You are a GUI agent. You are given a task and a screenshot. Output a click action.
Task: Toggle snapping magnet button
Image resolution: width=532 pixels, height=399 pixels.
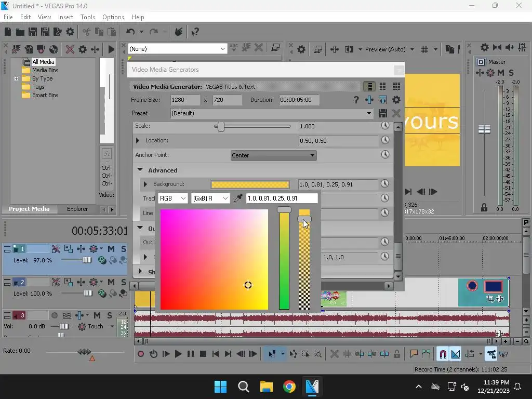(x=443, y=354)
